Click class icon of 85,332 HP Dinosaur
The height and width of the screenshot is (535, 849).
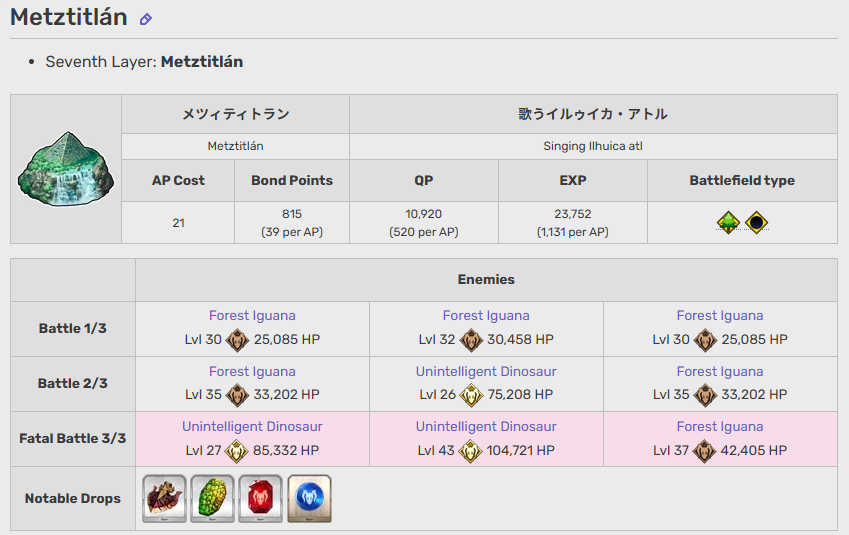click(x=237, y=451)
